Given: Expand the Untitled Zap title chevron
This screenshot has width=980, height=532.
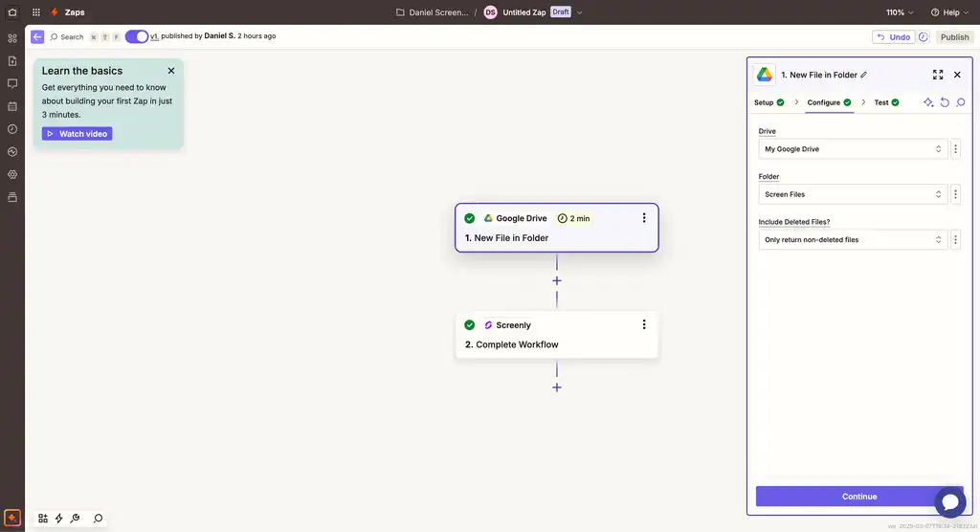Looking at the screenshot, I should (x=579, y=11).
